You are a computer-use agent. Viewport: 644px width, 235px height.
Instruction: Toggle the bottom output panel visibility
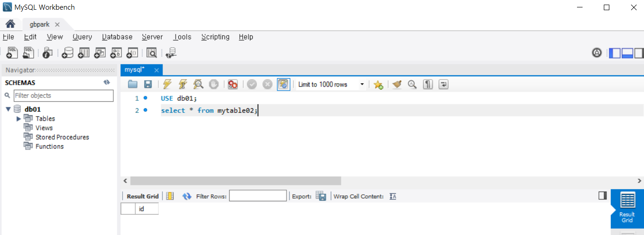pyautogui.click(x=627, y=53)
